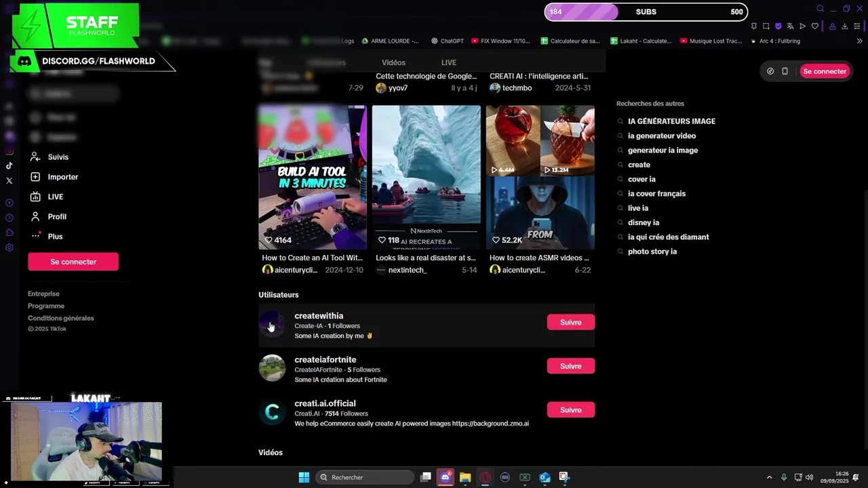
Task: Open Extensions cube icon in Opera sidebar
Action: point(9,232)
